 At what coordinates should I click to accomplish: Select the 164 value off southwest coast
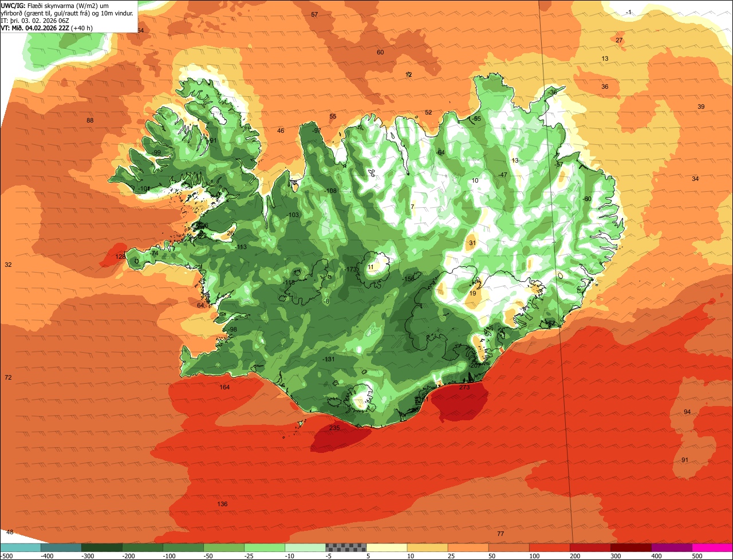click(x=224, y=388)
